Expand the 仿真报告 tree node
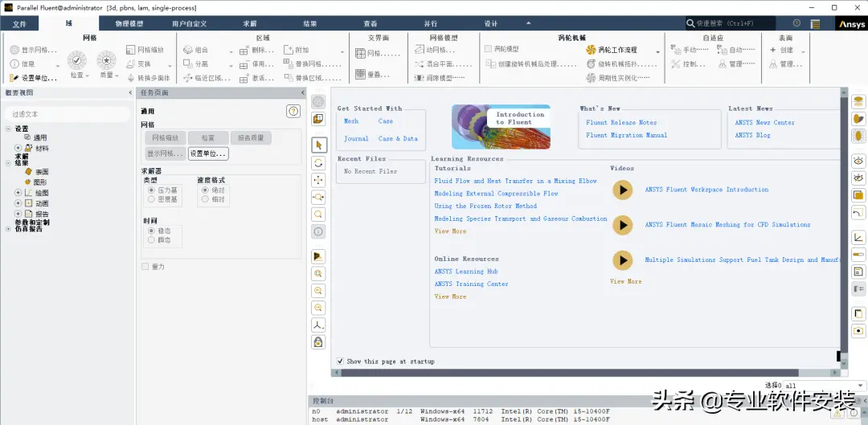 (8, 228)
